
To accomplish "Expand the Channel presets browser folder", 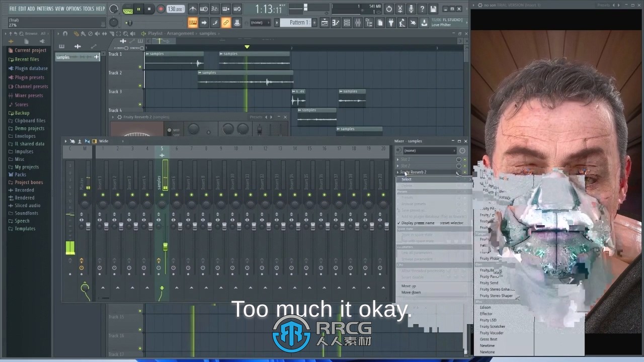I will coord(31,86).
